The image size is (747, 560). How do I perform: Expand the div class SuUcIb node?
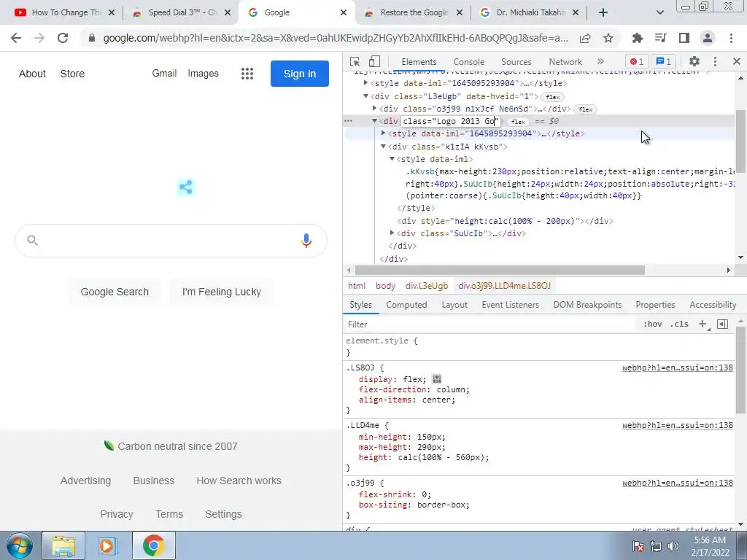[x=392, y=233]
